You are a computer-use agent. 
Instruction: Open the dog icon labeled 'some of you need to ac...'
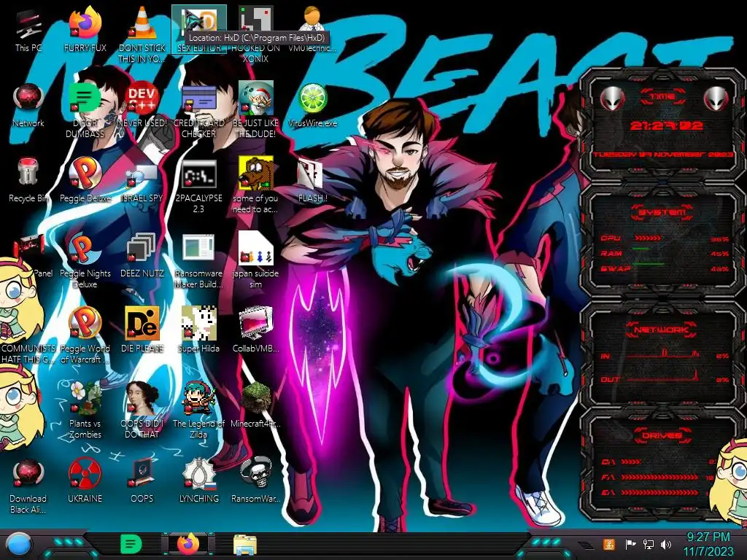tap(256, 186)
